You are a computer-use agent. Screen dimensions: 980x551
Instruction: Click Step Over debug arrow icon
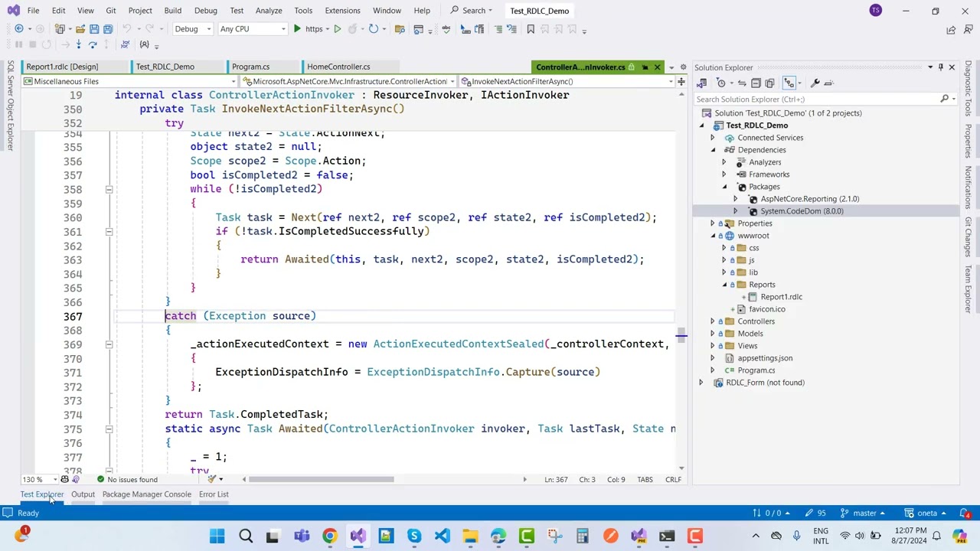click(x=93, y=44)
